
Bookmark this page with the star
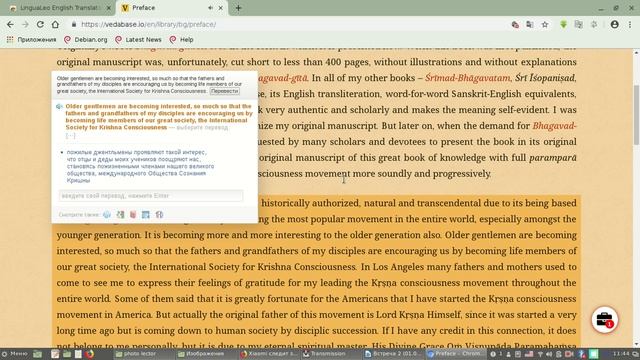[545, 24]
